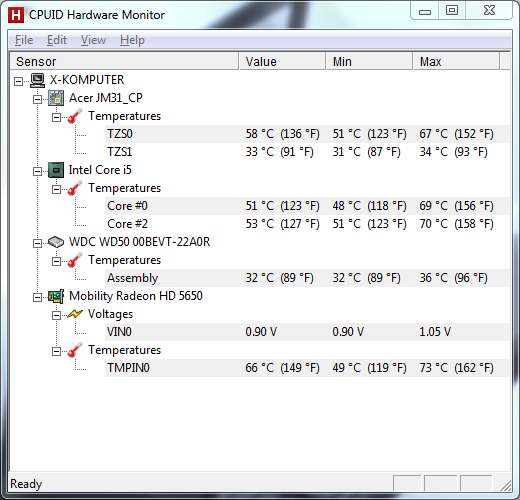
Task: Collapse the X-KOMPUTER root node
Action: click(x=19, y=81)
